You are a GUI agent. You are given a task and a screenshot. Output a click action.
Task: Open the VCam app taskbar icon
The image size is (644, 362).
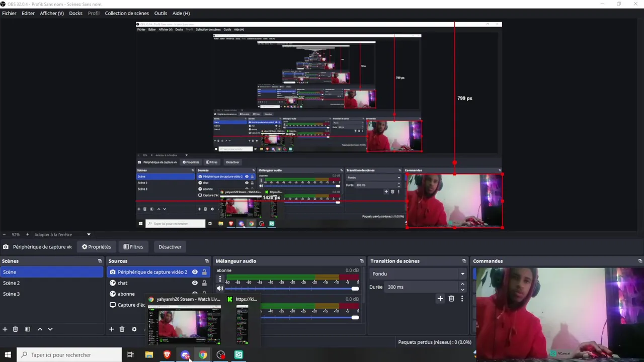(239, 355)
